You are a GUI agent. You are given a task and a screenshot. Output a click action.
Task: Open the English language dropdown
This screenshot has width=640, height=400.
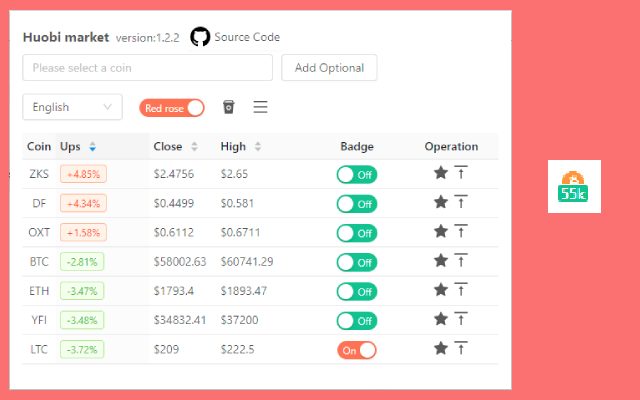pos(72,107)
